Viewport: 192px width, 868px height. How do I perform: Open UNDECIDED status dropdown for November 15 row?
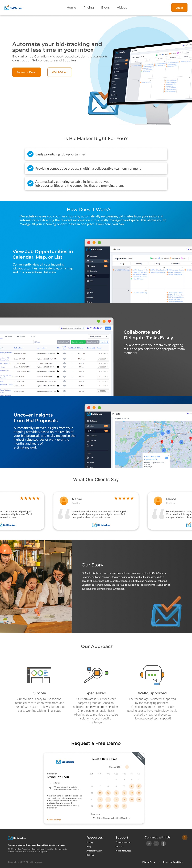point(103,353)
